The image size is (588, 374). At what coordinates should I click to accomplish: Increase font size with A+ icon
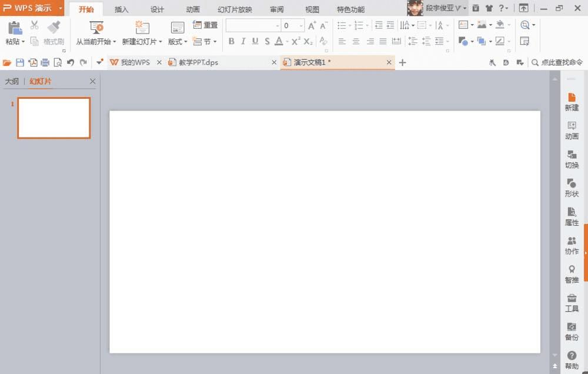tap(312, 25)
